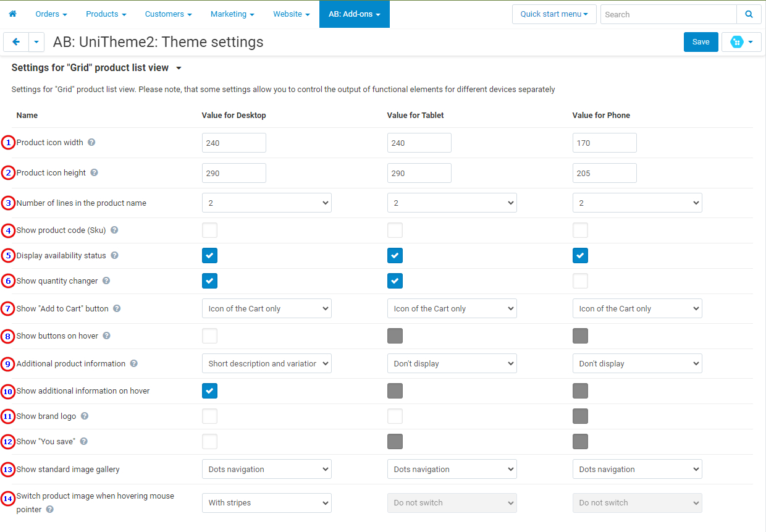
Task: Click help icon beside Show brand logo
Action: pyautogui.click(x=85, y=416)
